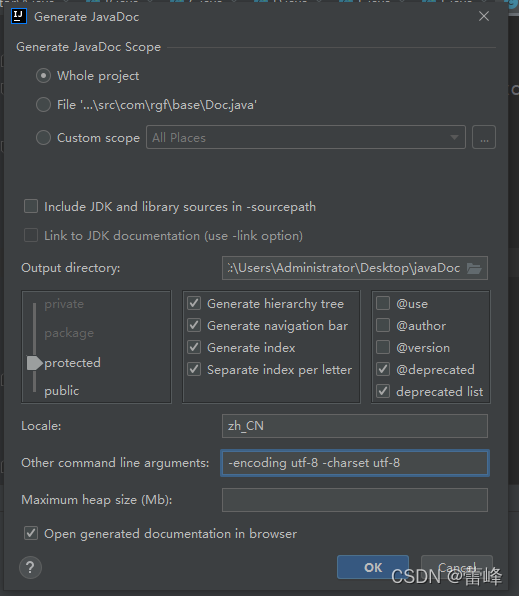Image resolution: width=519 pixels, height=596 pixels.
Task: Click the visibility level slider handle at protected
Action: (x=34, y=363)
